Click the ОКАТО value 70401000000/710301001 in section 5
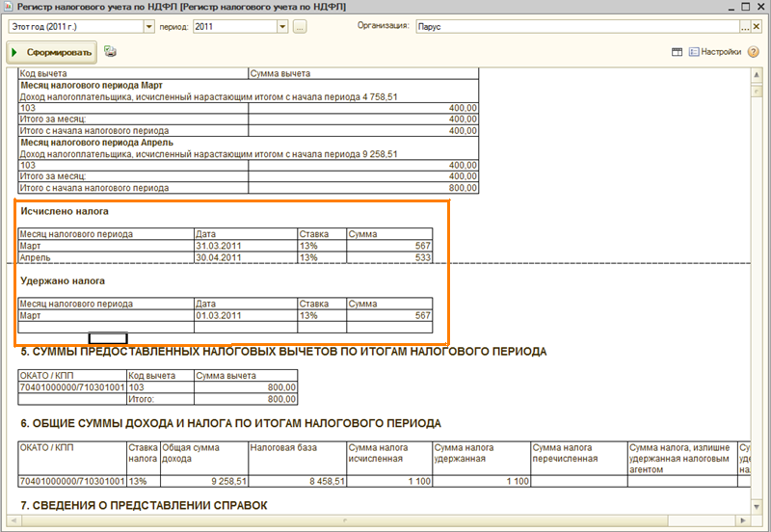 pos(72,387)
